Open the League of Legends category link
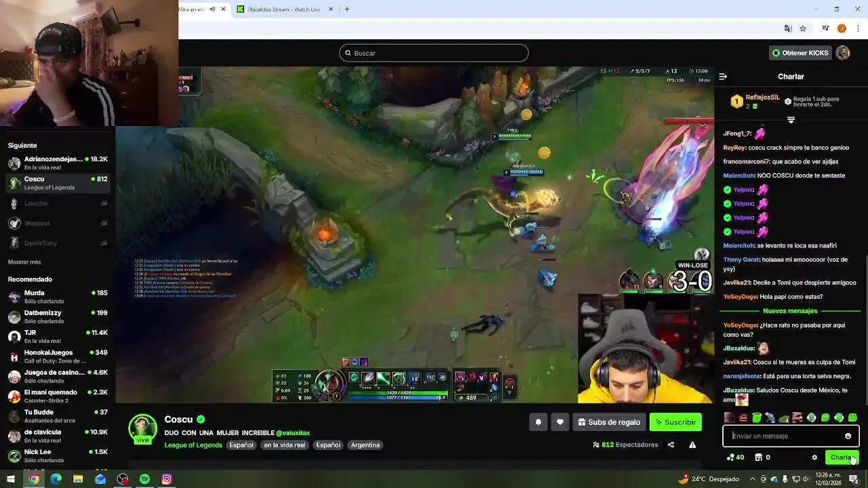Screen dimensions: 868x488 (x=193, y=445)
